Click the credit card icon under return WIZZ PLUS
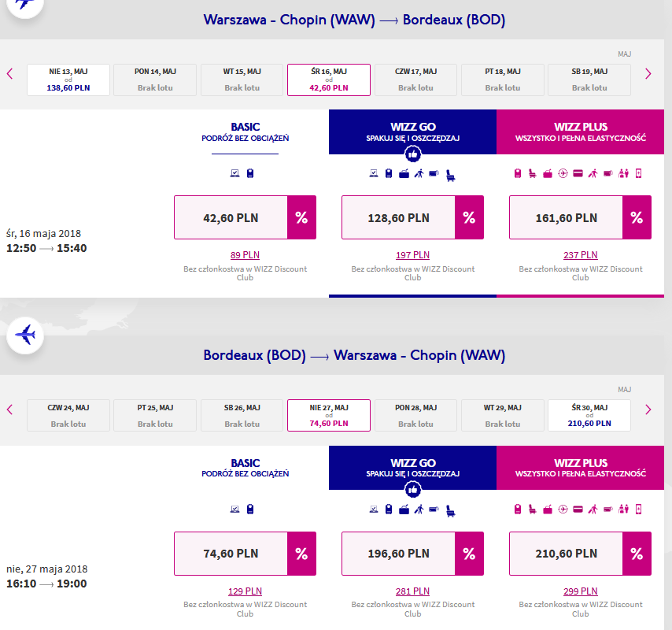The image size is (672, 630). [578, 509]
